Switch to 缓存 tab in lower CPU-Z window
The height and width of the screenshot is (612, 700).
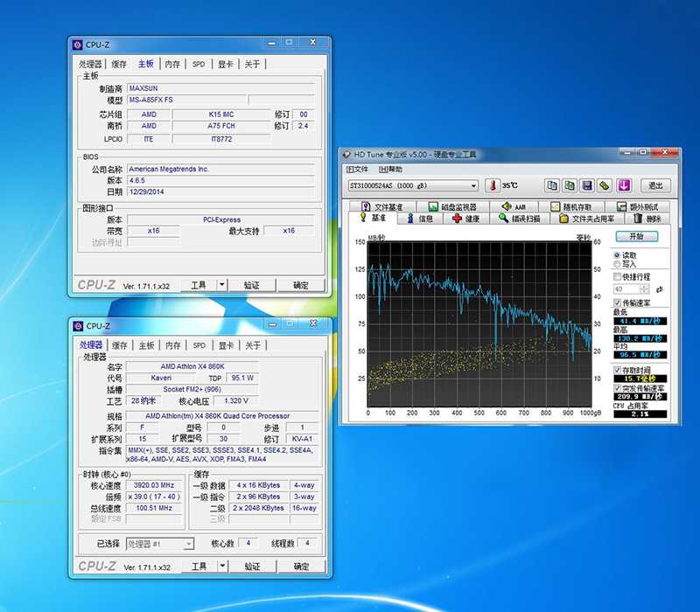point(120,345)
